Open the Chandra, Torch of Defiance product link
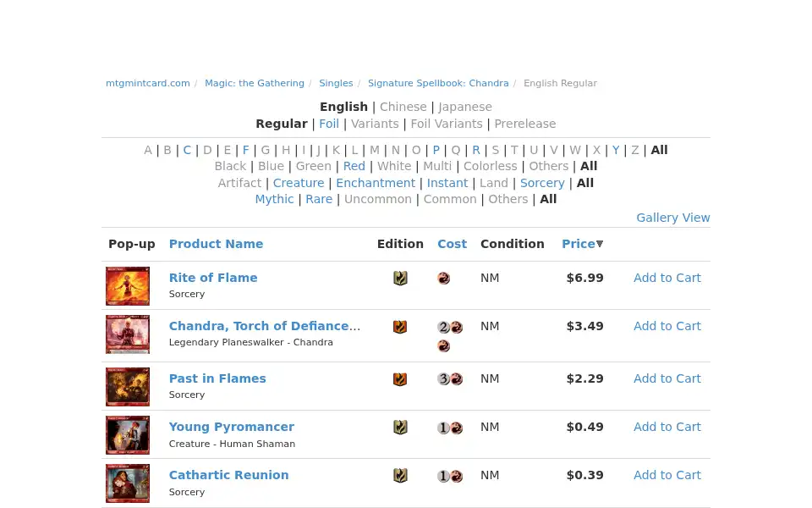The width and height of the screenshot is (812, 508). pos(265,326)
